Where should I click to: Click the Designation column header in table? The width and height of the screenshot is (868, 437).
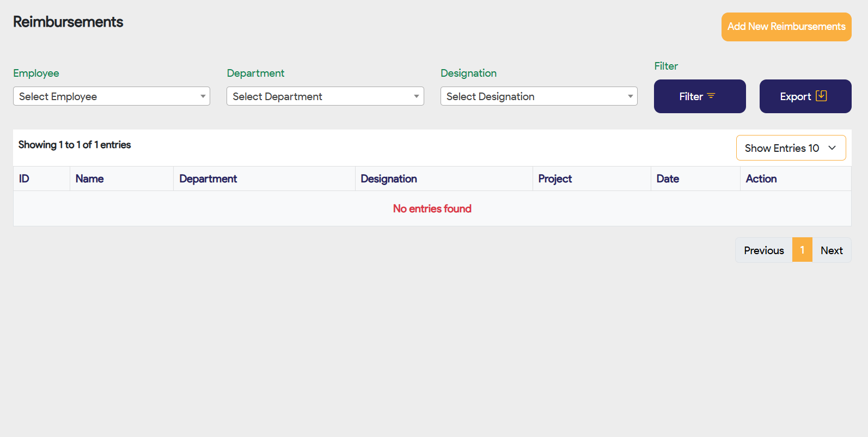[389, 179]
